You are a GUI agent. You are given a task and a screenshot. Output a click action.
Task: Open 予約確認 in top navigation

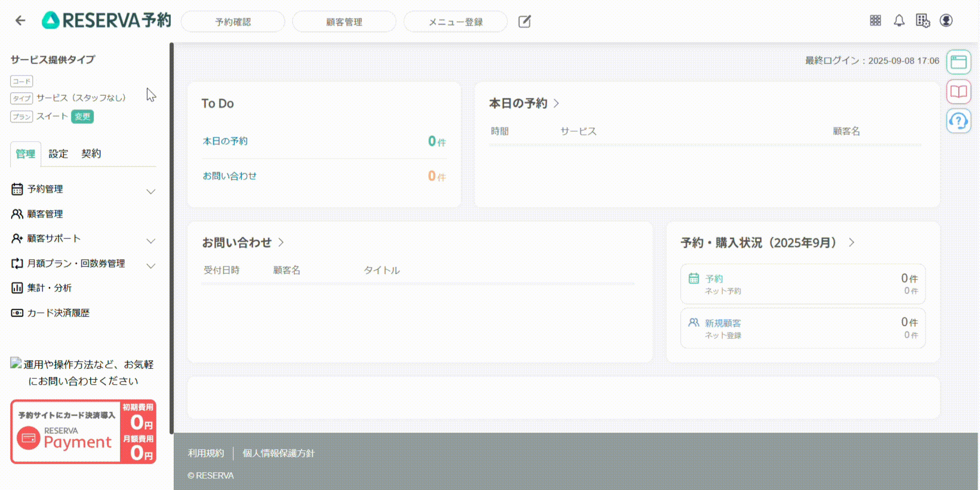click(233, 22)
